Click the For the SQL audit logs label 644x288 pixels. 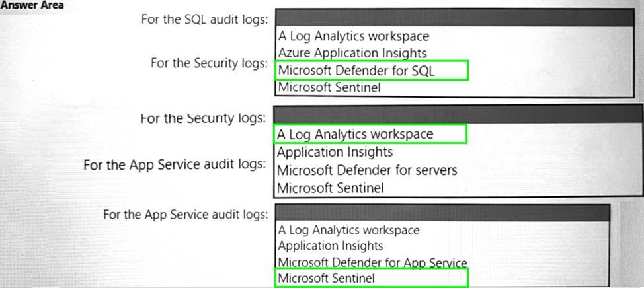click(204, 19)
